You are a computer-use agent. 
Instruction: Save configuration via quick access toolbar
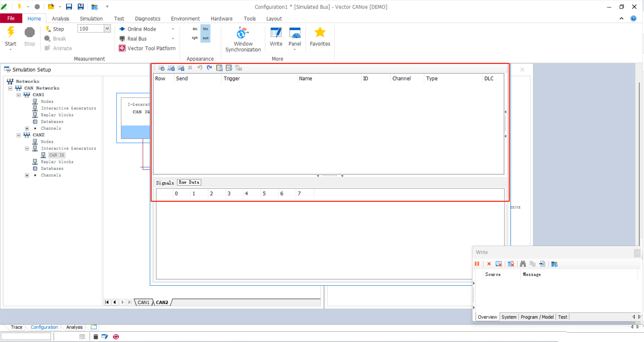point(69,7)
